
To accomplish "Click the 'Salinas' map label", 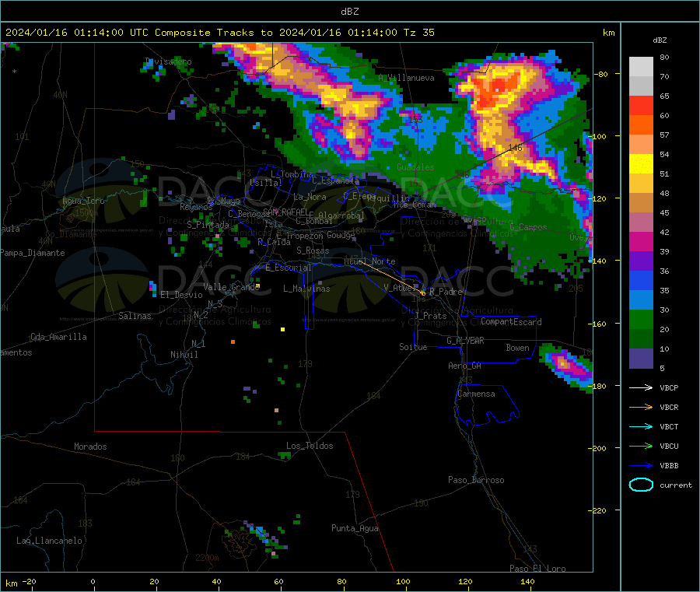I will pos(135,316).
